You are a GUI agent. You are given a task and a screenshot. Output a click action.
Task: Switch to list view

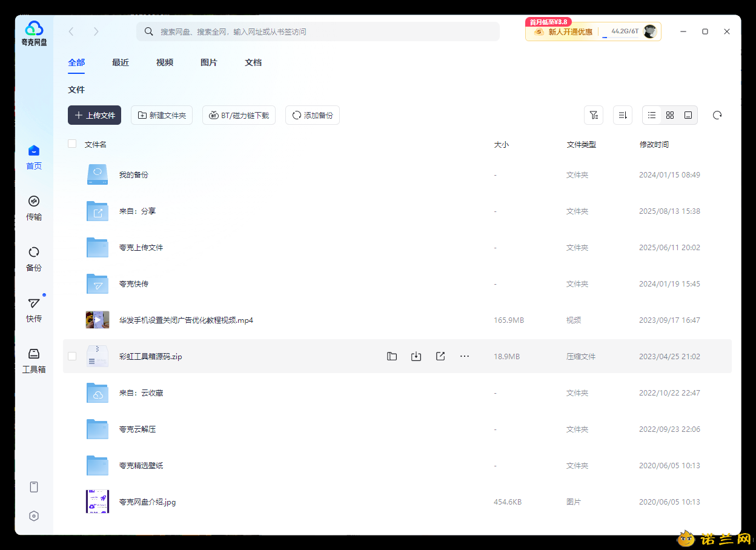[652, 115]
